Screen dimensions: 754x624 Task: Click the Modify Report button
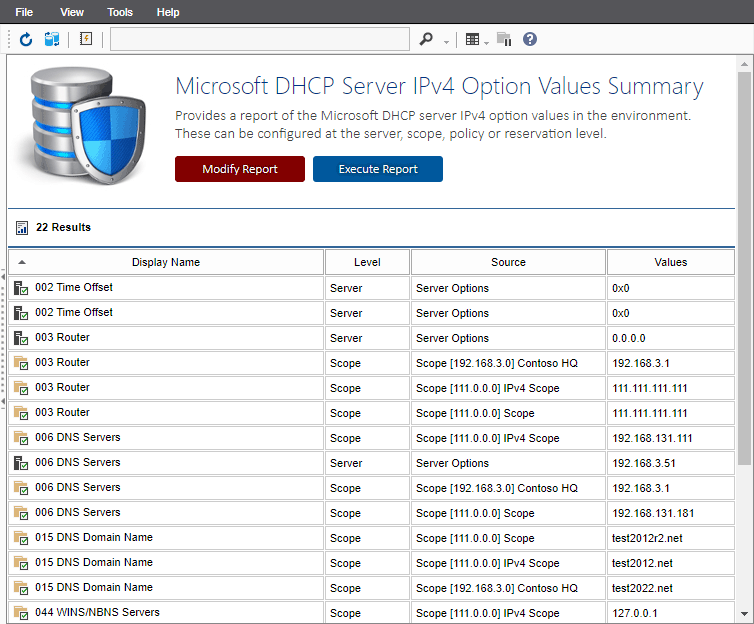coord(240,169)
